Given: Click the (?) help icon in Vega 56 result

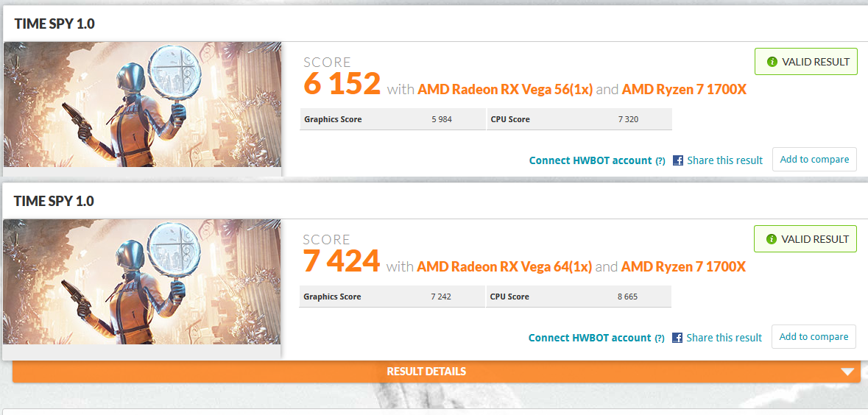Looking at the screenshot, I should point(660,161).
